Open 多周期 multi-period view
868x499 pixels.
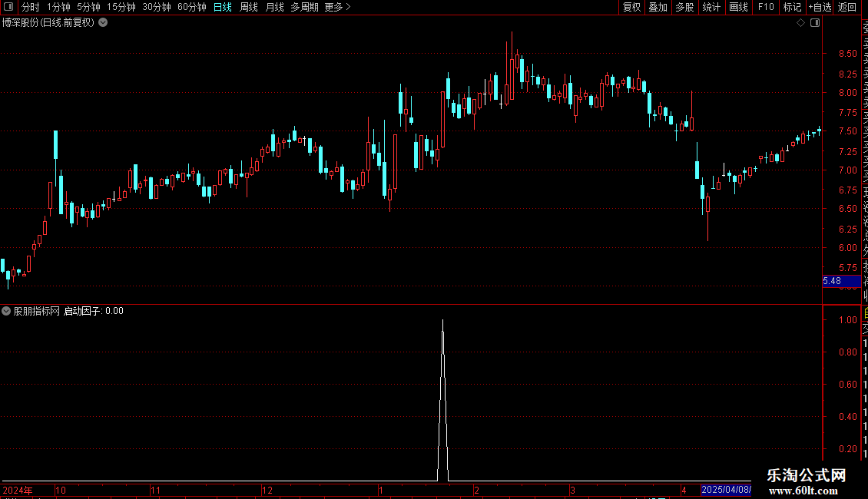tap(304, 7)
